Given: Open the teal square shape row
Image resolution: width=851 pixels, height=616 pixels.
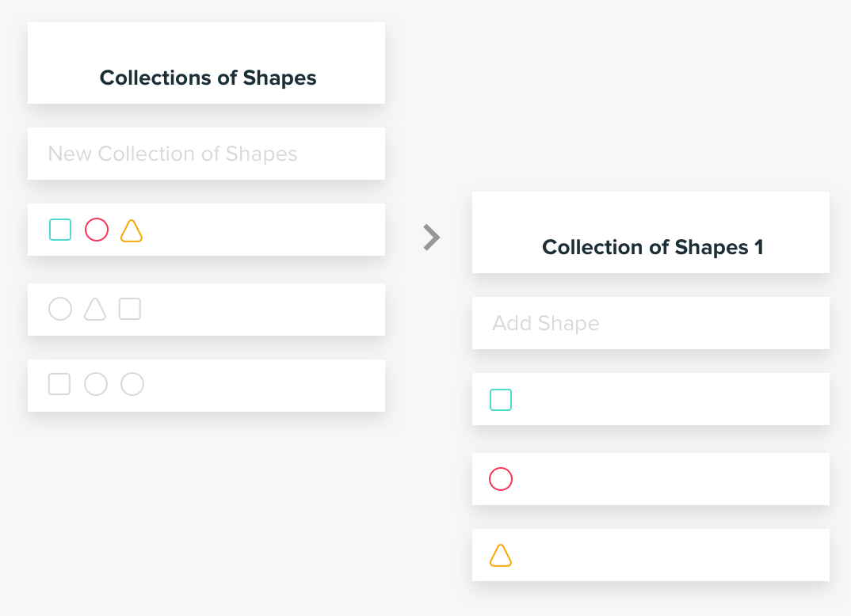Looking at the screenshot, I should (651, 399).
